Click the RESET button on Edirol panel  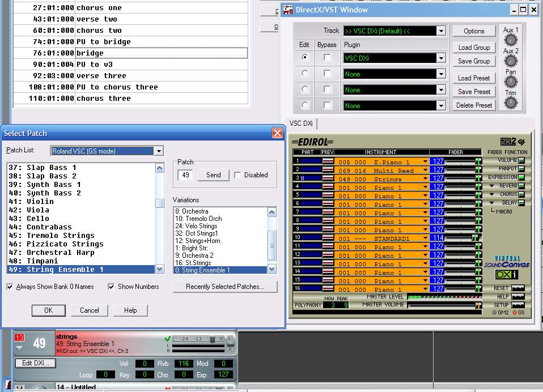[x=517, y=288]
